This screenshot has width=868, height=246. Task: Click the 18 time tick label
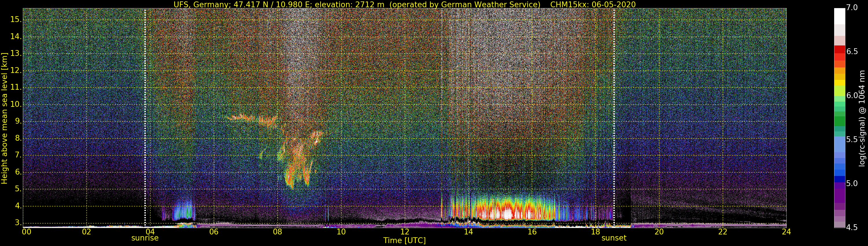coord(595,232)
